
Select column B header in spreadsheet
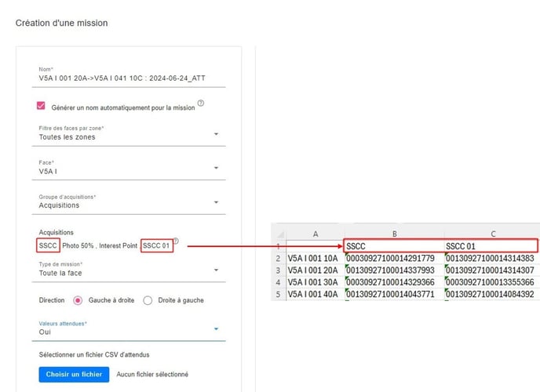[x=392, y=233]
